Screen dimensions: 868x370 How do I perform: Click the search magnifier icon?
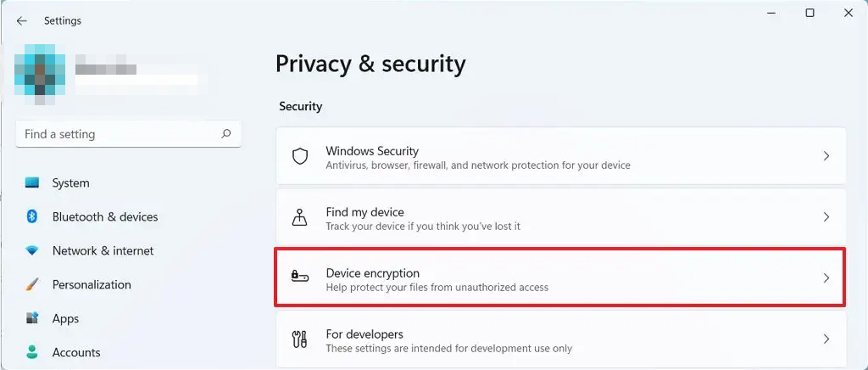coord(226,134)
